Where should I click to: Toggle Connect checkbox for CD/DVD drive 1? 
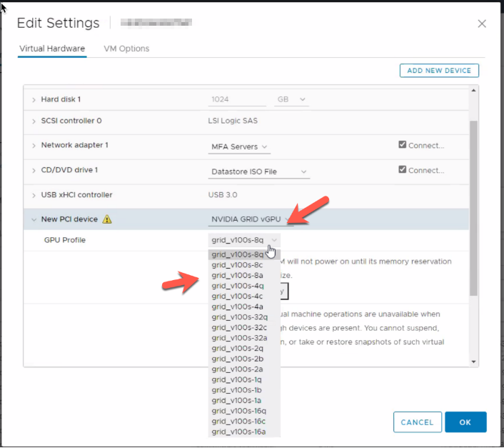402,169
